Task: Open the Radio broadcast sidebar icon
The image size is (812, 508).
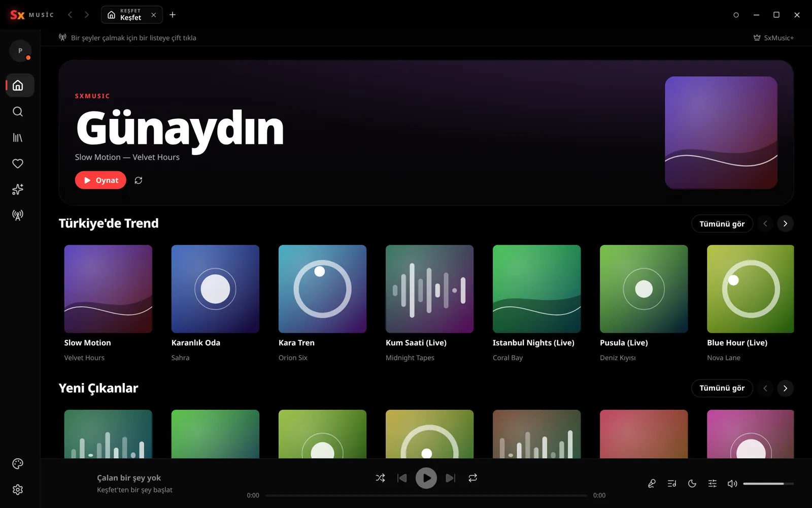Action: [18, 215]
